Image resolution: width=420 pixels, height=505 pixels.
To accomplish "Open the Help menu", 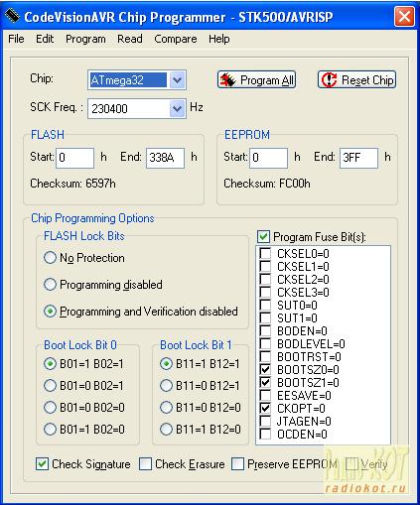I will (x=219, y=39).
